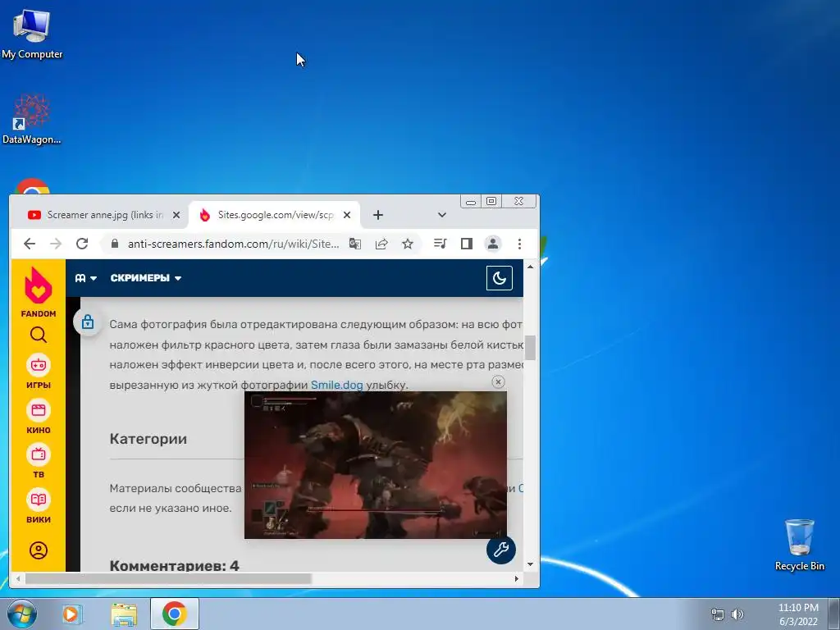Open the DataWagon desktop shortcut

click(32, 119)
